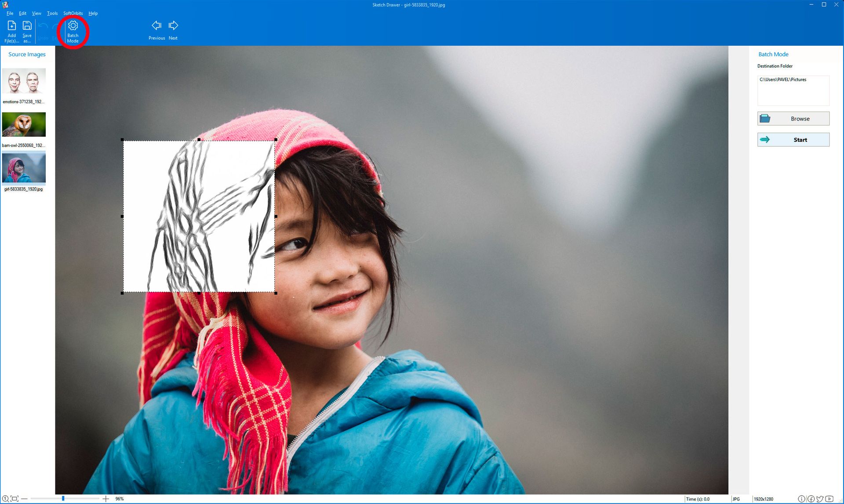Viewport: 844px width, 504px height.
Task: Click the Facebook icon in the status bar
Action: point(811,499)
